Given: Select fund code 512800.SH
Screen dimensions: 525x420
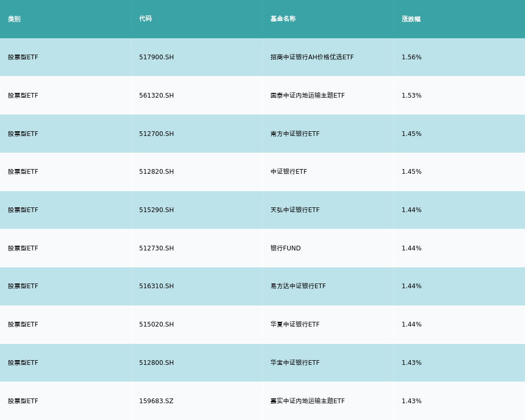Looking at the screenshot, I should (x=156, y=363).
